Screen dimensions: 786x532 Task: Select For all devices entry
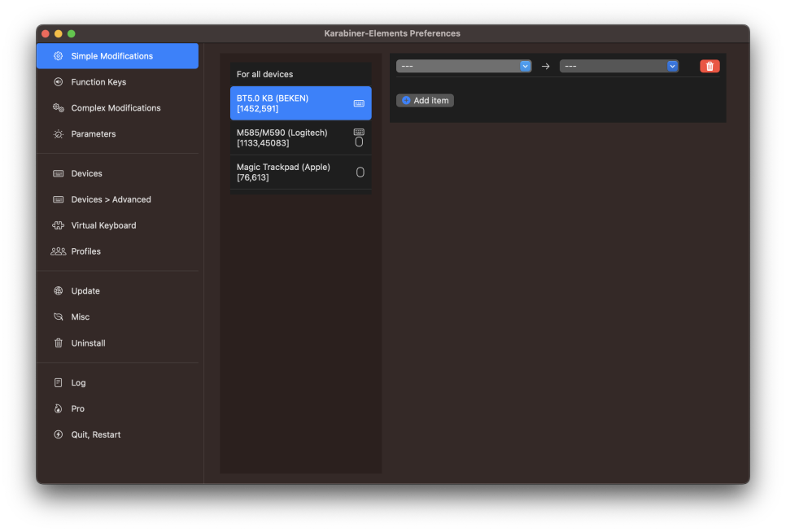301,74
